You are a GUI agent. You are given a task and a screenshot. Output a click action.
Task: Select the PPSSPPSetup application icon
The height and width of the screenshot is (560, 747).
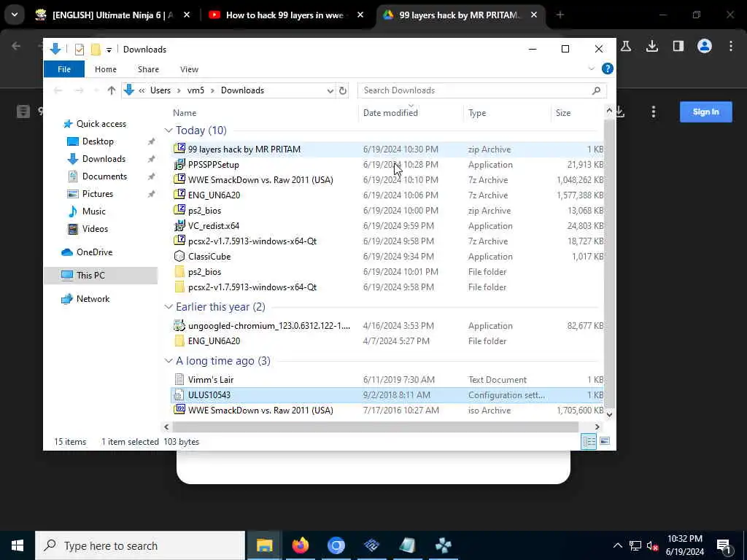tap(179, 164)
